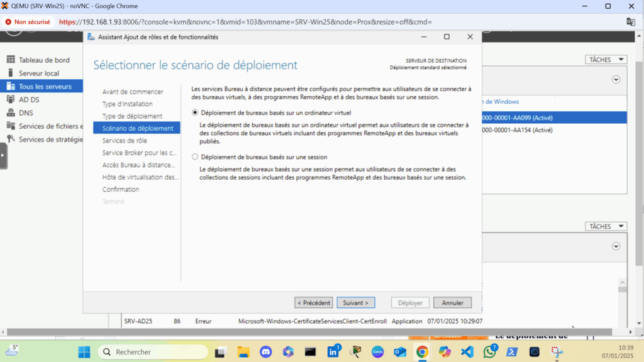Viewport: 644px width, 362px height.
Task: Open Visual Studio Code from taskbar
Action: (467, 352)
